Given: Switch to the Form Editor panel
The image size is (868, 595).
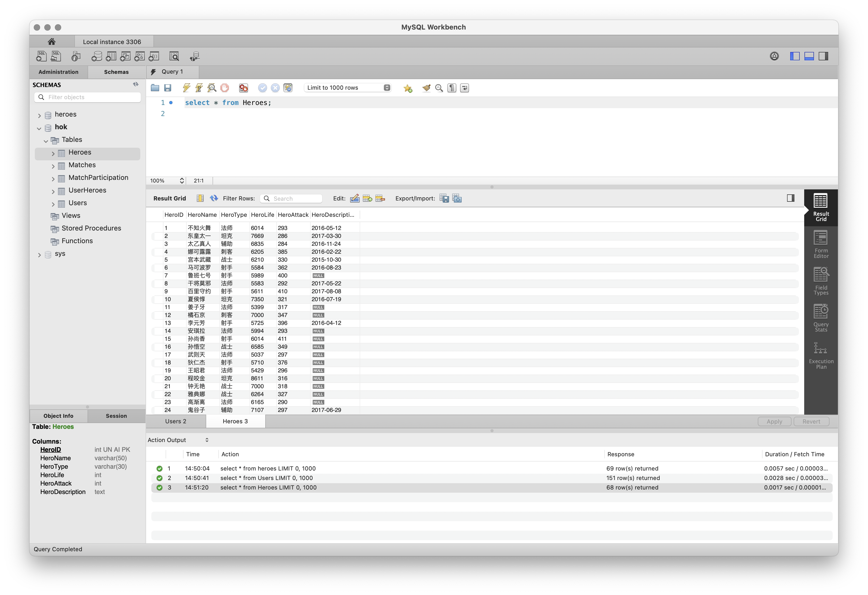Looking at the screenshot, I should [x=821, y=245].
